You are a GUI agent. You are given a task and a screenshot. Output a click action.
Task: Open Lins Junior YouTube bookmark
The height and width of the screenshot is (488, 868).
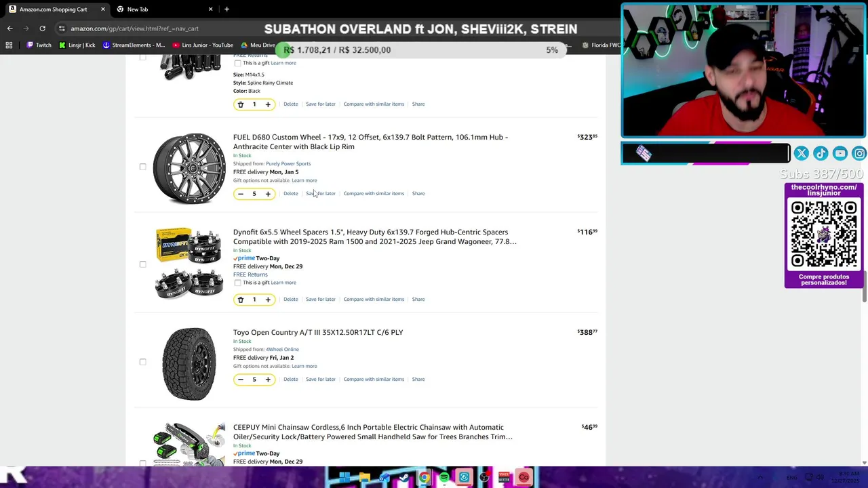click(x=203, y=45)
